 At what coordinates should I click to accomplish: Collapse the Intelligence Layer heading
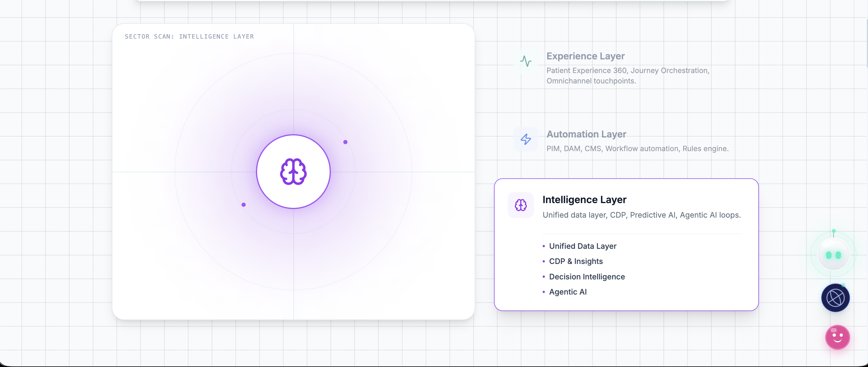point(584,200)
